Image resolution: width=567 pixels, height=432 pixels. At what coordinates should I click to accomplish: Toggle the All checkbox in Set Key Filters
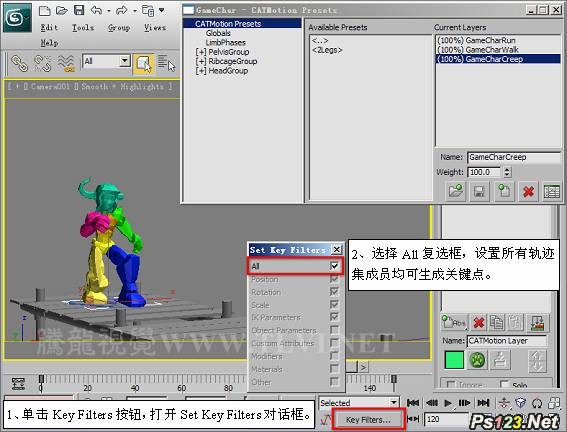click(x=334, y=266)
